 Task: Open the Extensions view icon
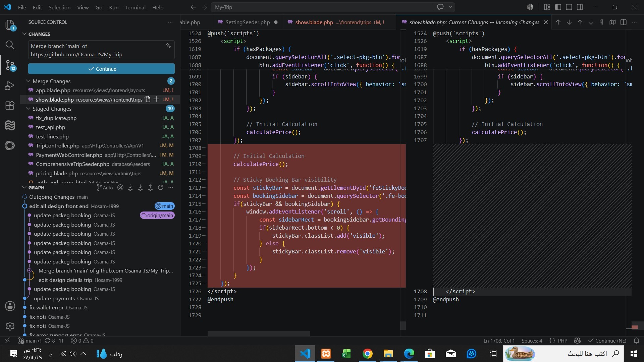[x=10, y=105]
